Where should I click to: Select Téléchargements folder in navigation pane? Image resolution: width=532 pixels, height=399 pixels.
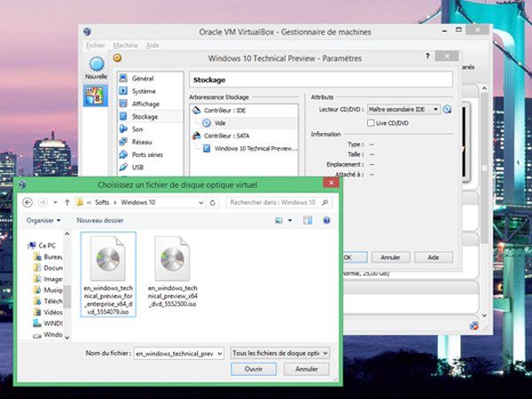point(48,301)
